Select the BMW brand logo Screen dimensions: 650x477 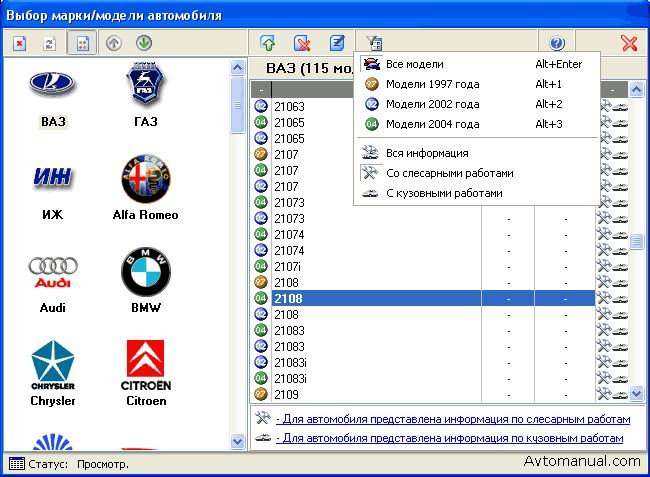tap(146, 272)
